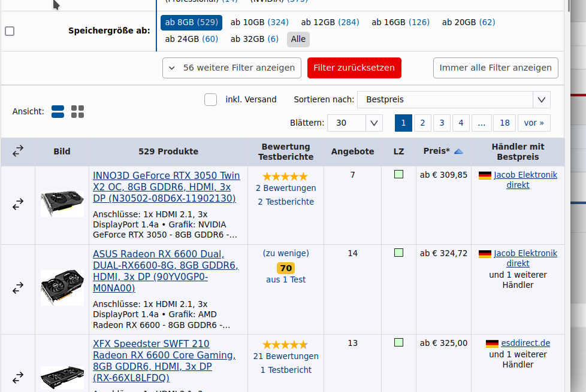Image resolution: width=586 pixels, height=392 pixels.
Task: Click score badge 70 for ASUS Radeon
Action: coord(286,268)
